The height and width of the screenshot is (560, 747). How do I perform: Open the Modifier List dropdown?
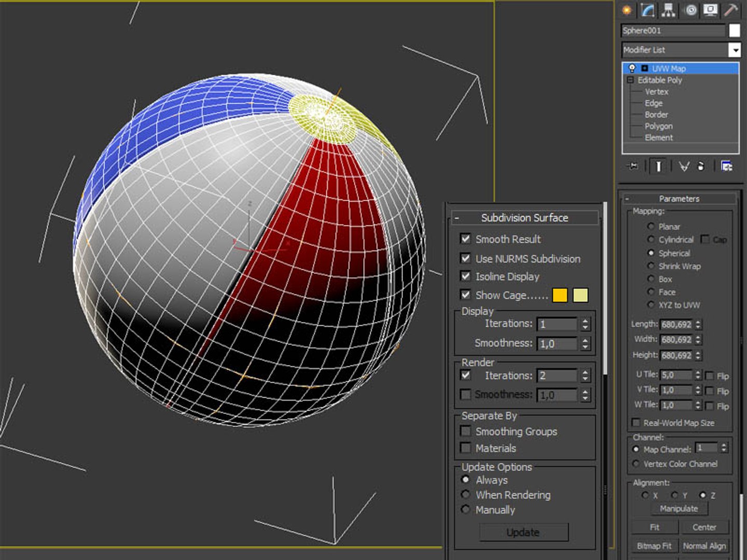pos(735,50)
